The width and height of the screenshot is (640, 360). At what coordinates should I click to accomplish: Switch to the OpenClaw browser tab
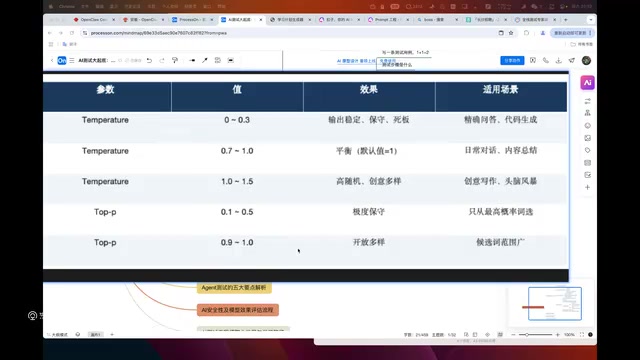[93, 20]
